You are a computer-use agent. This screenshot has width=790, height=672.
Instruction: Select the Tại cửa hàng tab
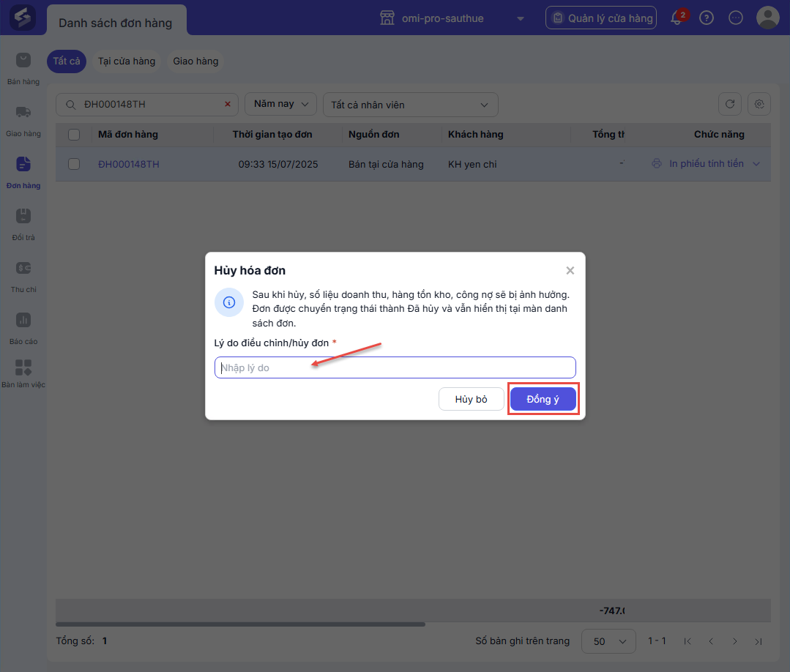click(127, 61)
